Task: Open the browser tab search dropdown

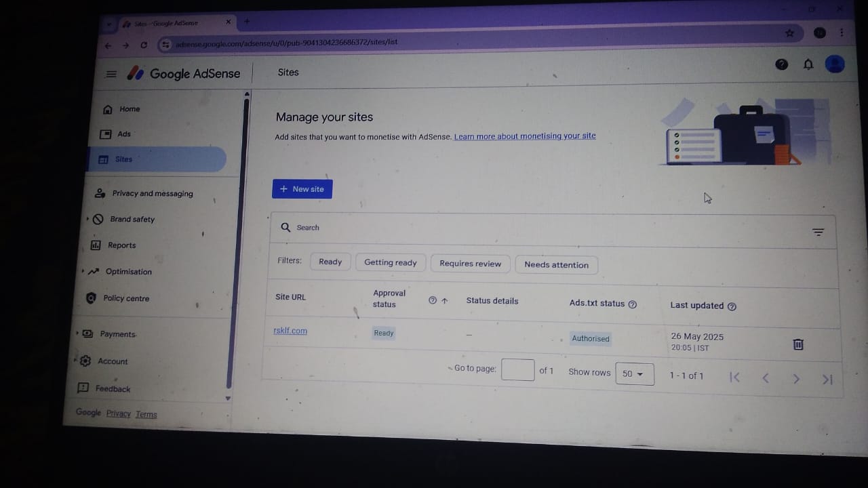Action: click(108, 23)
